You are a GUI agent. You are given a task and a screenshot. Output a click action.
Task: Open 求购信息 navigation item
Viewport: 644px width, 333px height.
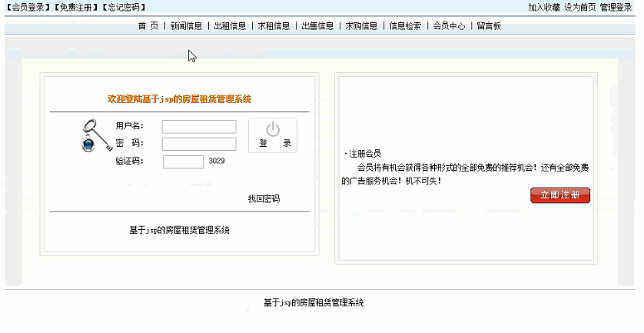click(x=361, y=26)
